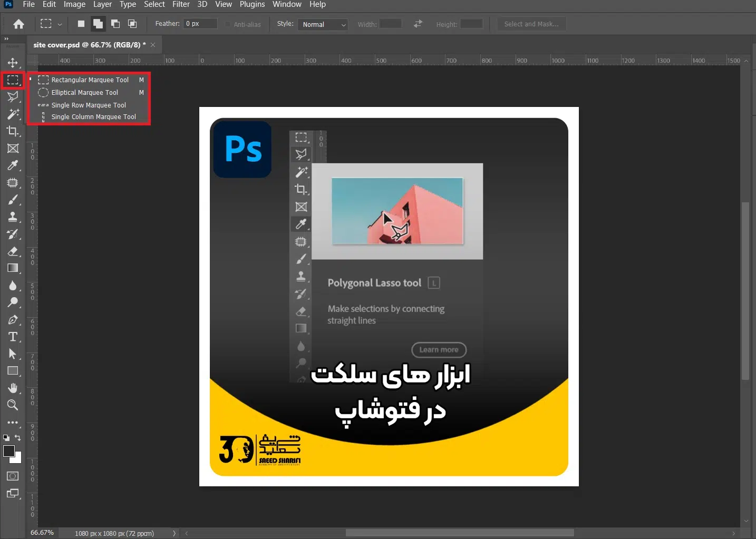The height and width of the screenshot is (539, 756).
Task: Select the Clone Stamp tool
Action: tap(13, 217)
